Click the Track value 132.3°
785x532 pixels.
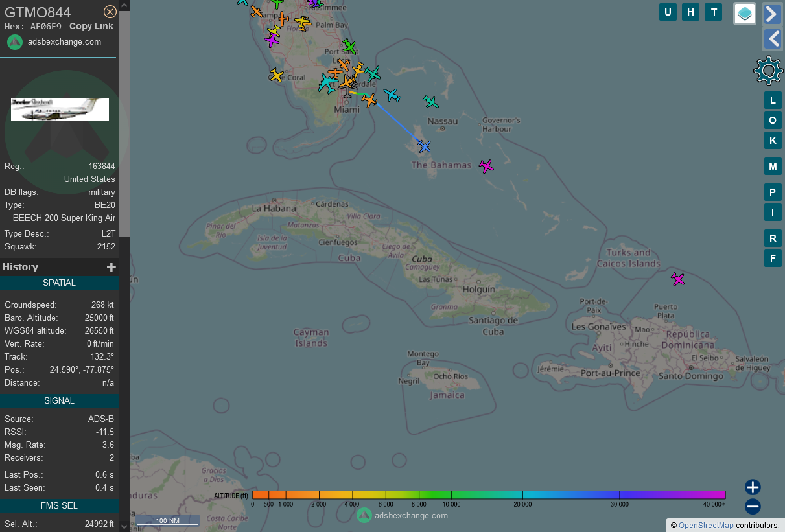coord(102,357)
